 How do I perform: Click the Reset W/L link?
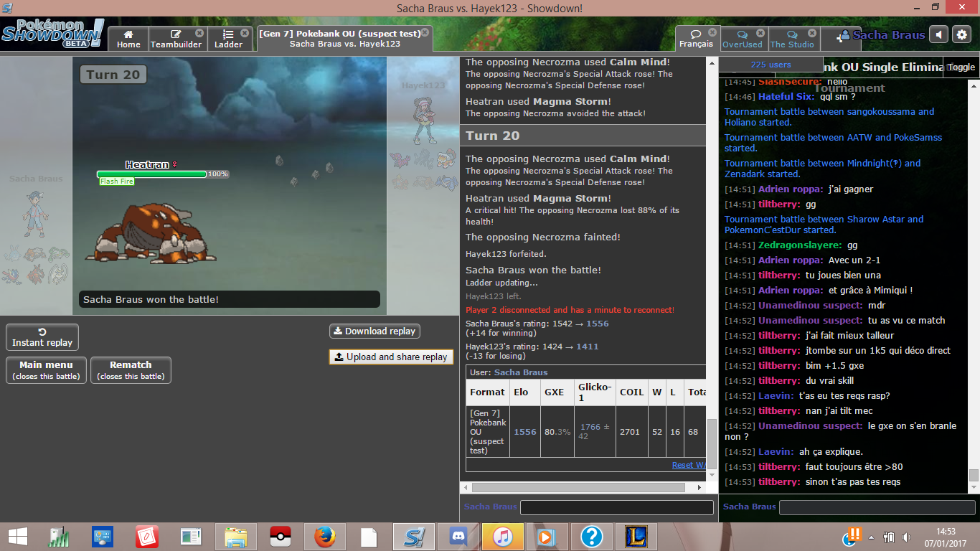pos(689,465)
